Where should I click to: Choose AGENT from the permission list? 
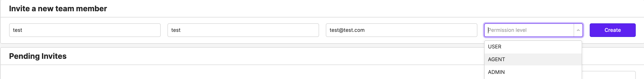pos(533,59)
